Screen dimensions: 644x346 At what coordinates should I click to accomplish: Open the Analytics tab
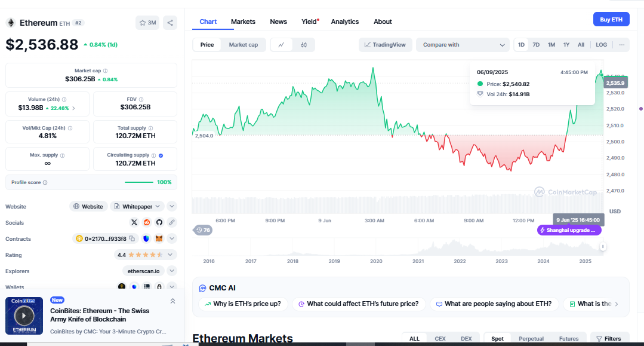point(345,22)
